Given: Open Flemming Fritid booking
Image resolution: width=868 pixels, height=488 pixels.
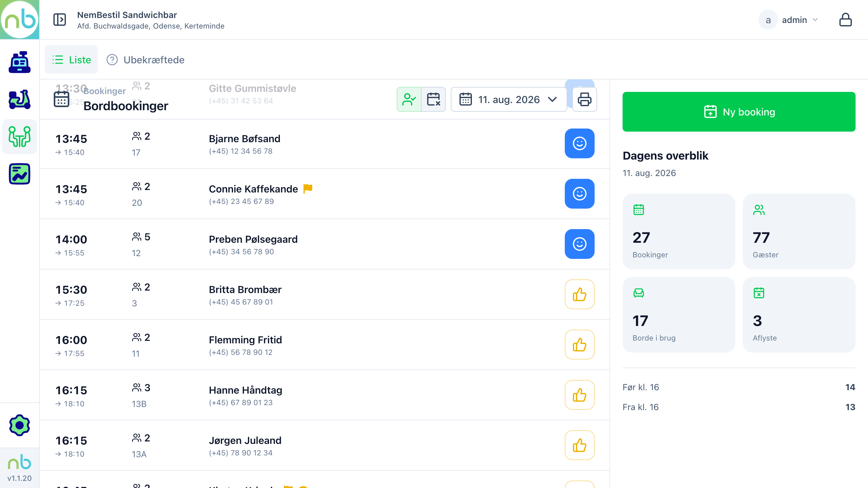Looking at the screenshot, I should click(x=324, y=345).
